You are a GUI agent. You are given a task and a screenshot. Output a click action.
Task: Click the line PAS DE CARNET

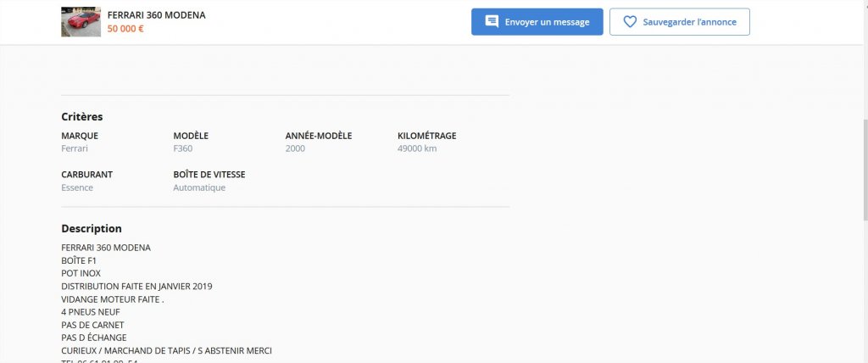92,325
